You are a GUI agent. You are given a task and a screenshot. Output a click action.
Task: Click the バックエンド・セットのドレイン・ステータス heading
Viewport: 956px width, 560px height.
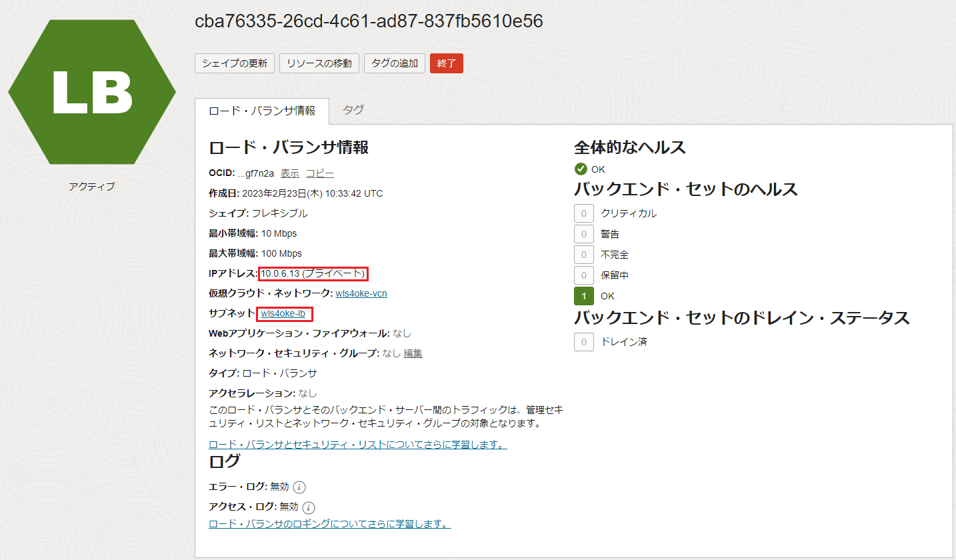tap(742, 318)
